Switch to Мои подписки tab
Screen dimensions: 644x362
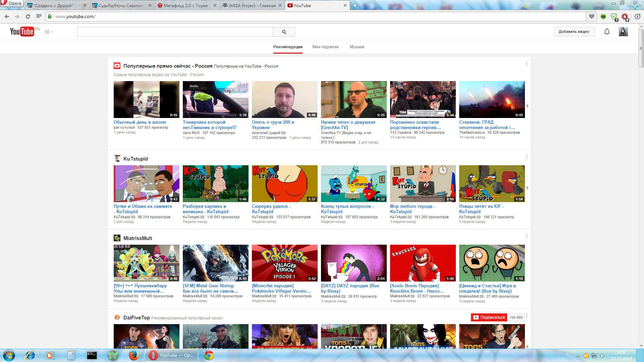point(325,47)
